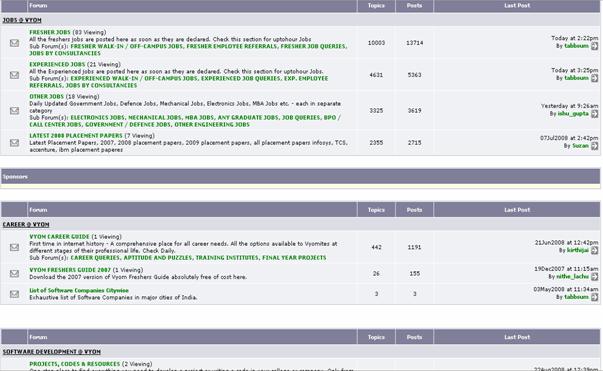
Task: Open SOFTWARE DEVELOPMENT @ VYOM category
Action: tap(52, 352)
